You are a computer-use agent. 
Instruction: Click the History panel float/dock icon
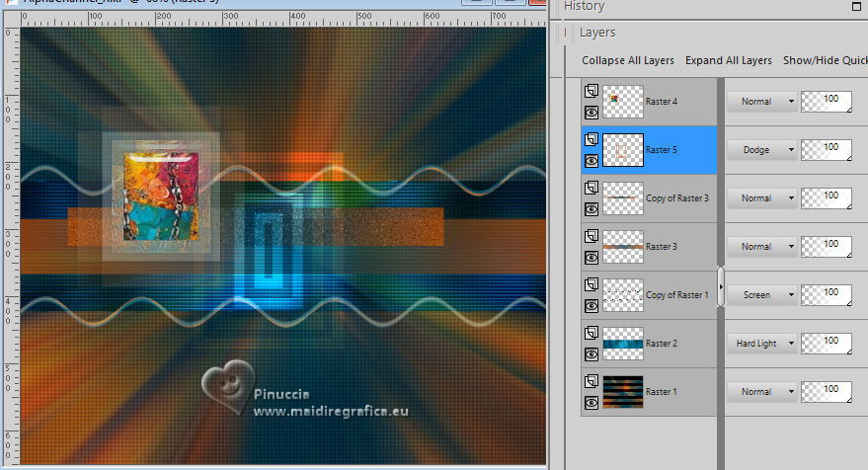pos(856,7)
